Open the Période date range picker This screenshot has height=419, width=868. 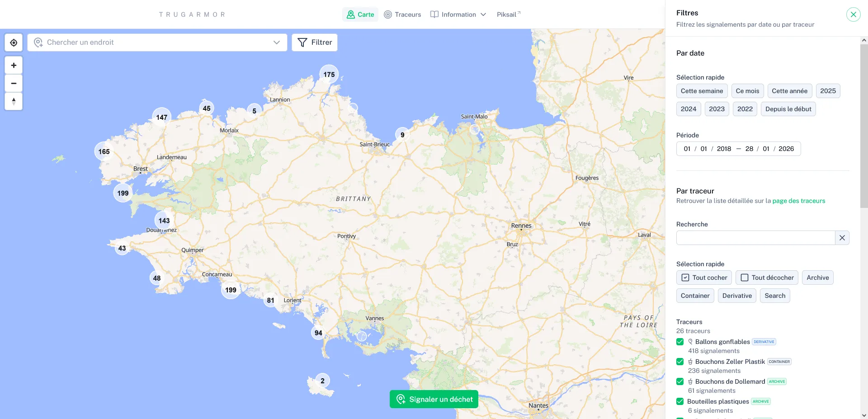738,149
